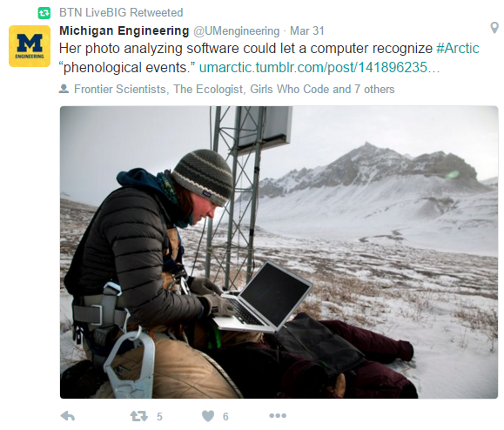The height and width of the screenshot is (430, 504).
Task: Open the Michigan Engineering display name
Action: click(x=124, y=30)
